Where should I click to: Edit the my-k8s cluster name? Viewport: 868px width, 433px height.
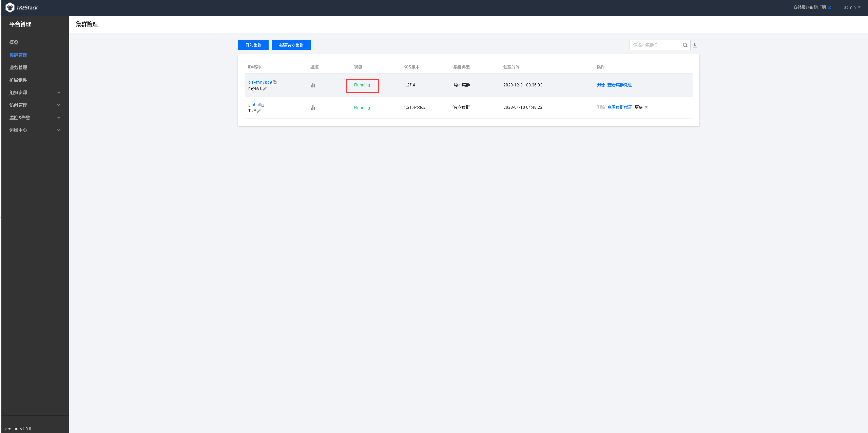[265, 88]
